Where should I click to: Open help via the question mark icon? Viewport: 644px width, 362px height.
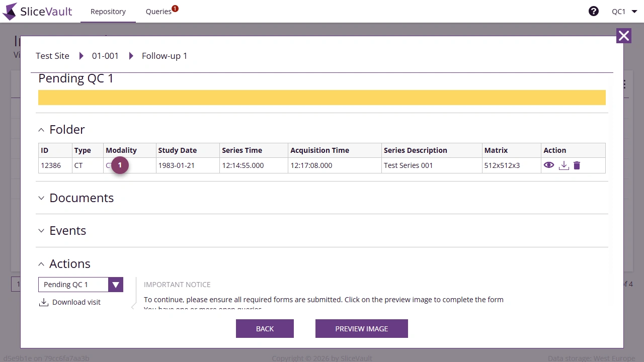594,11
